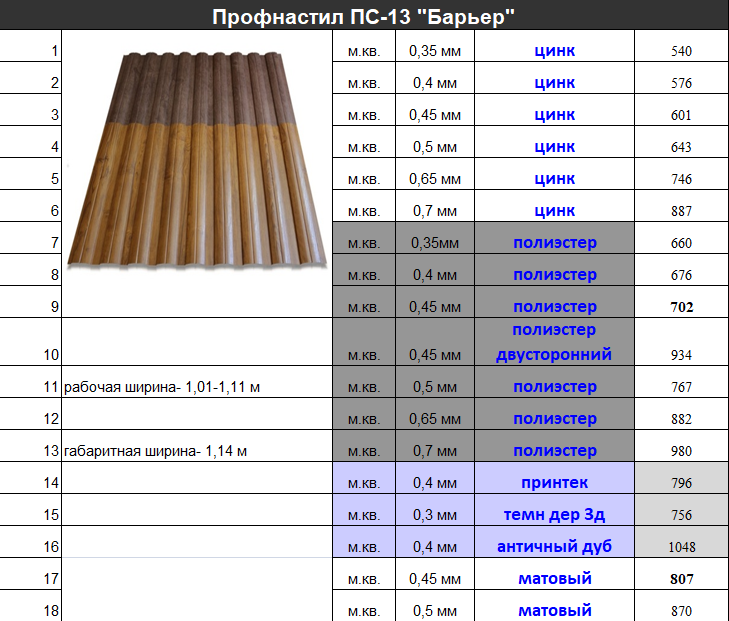The height and width of the screenshot is (621, 729).
Task: Click 'матовый' in row 18
Action: coord(555,611)
